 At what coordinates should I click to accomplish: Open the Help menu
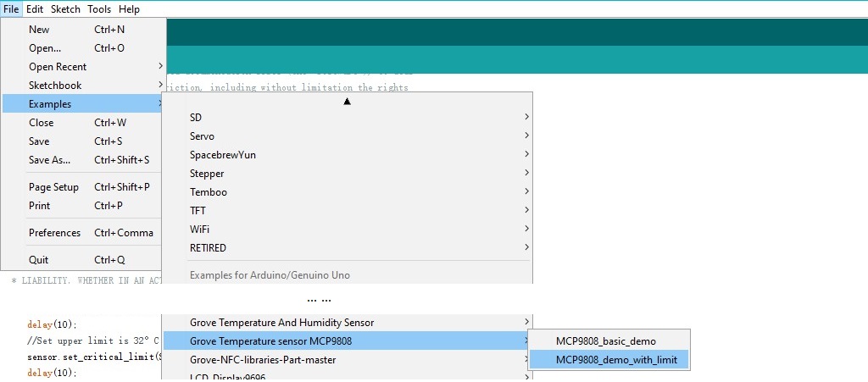click(x=129, y=8)
